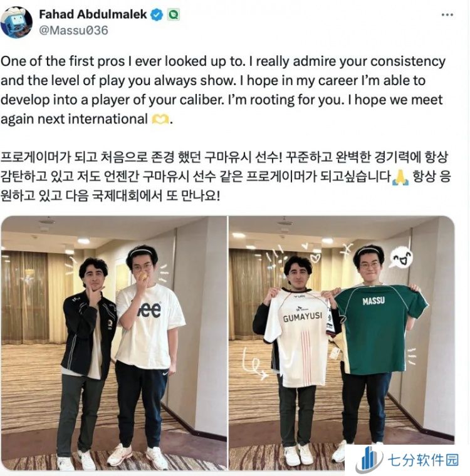Open the right jersey-swap photo

342,343
